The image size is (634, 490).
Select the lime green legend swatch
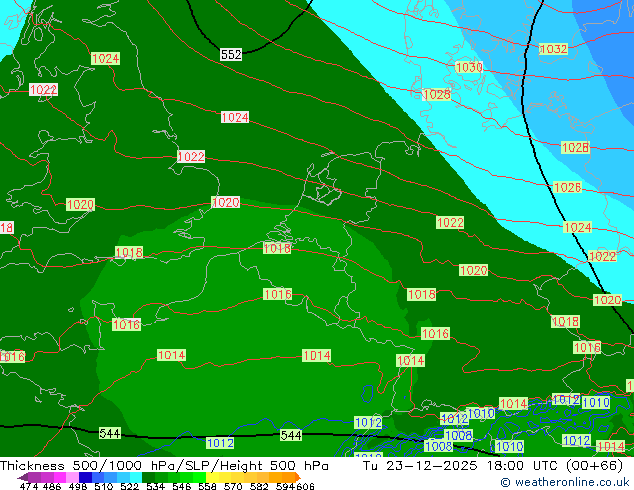tap(200, 477)
